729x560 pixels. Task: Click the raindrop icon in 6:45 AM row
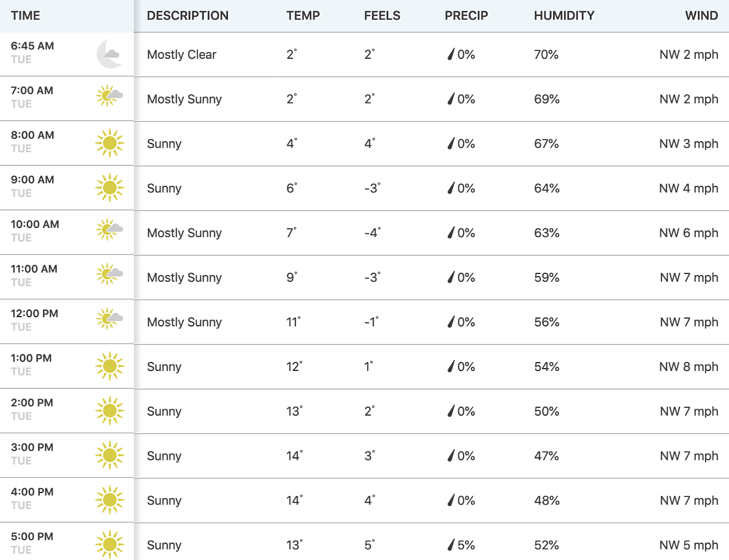point(451,54)
